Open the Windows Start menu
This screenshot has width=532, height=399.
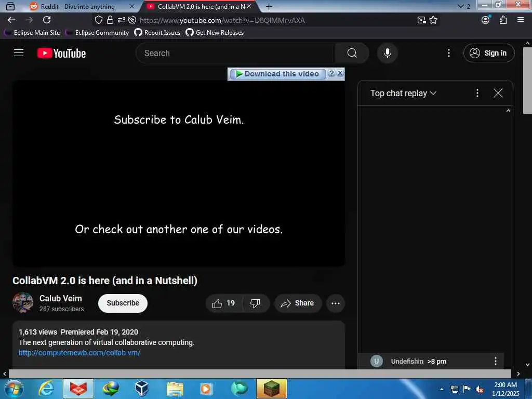point(14,389)
